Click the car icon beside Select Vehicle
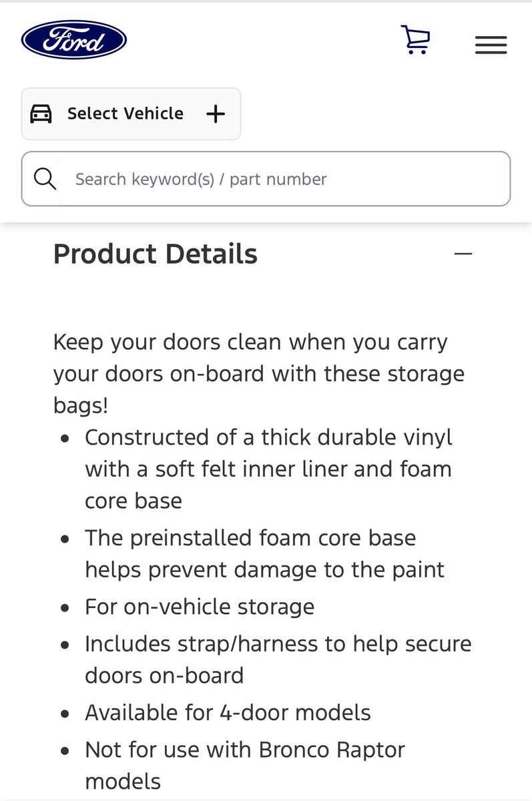The width and height of the screenshot is (532, 801). 41,114
